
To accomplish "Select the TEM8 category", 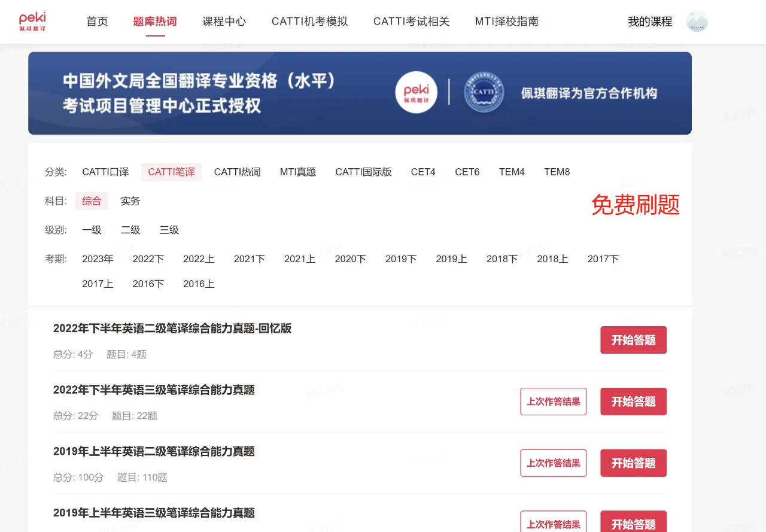I will click(557, 172).
